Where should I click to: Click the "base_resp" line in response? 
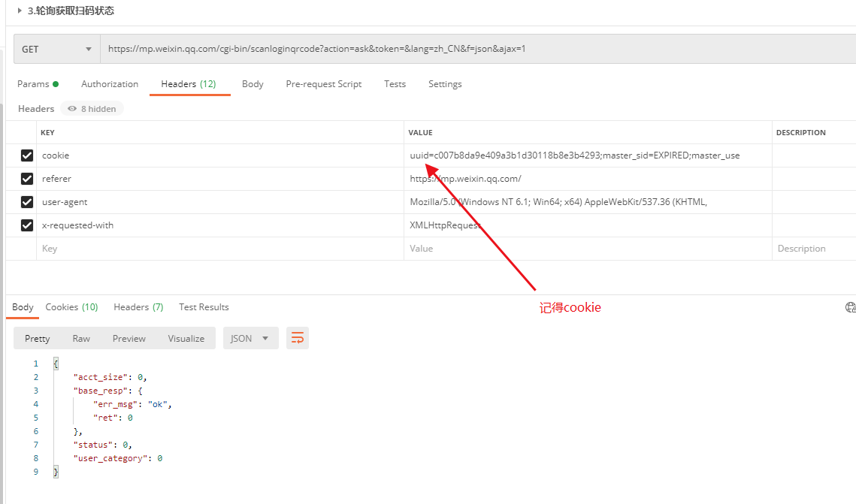107,391
